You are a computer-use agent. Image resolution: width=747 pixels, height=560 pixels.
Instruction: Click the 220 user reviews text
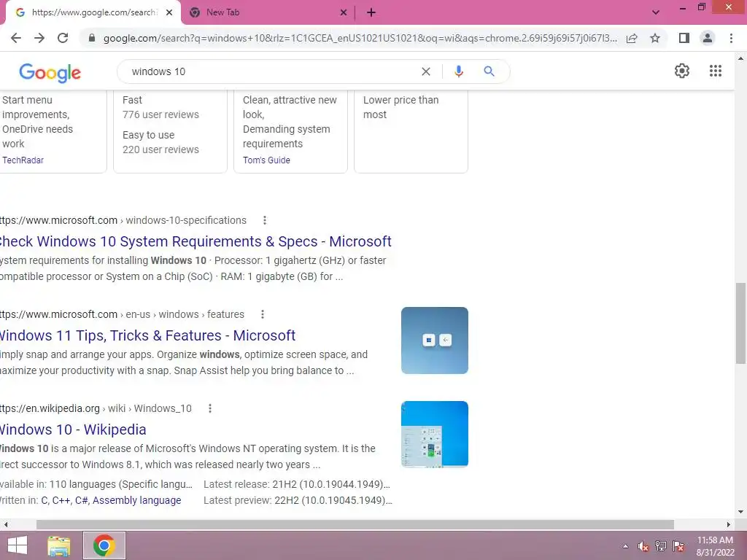[x=160, y=149]
